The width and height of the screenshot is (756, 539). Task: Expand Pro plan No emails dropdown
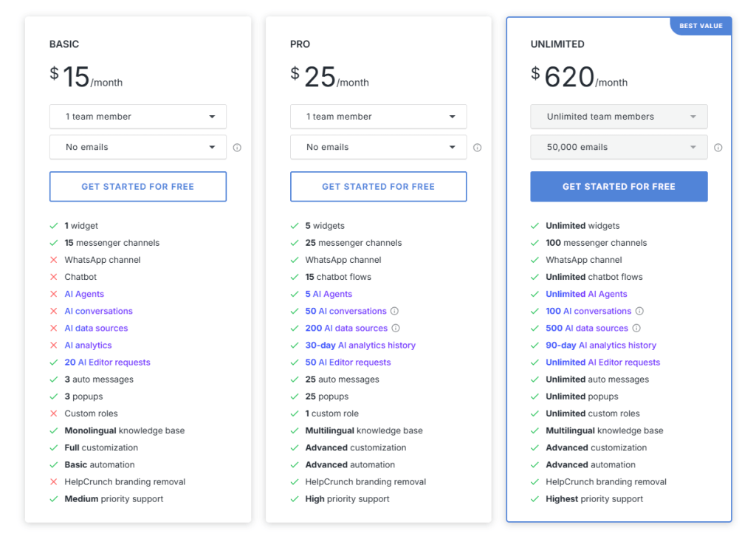point(379,147)
